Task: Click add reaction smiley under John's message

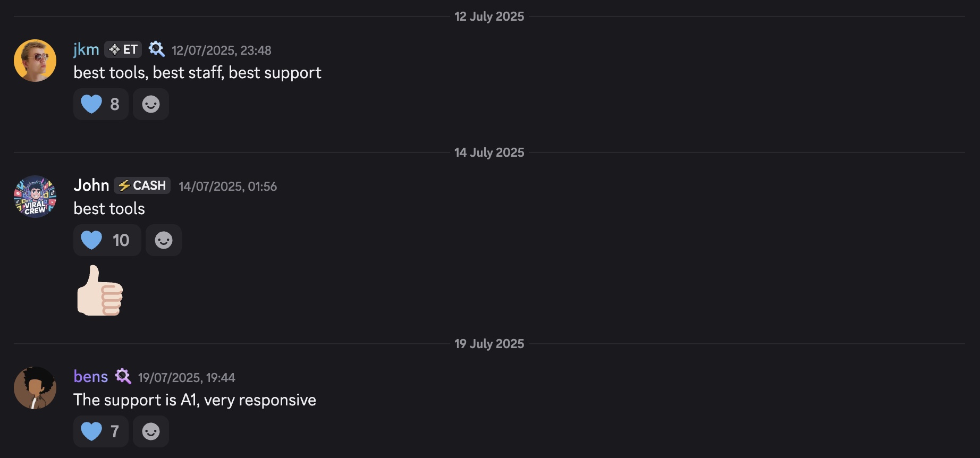Action: (164, 240)
